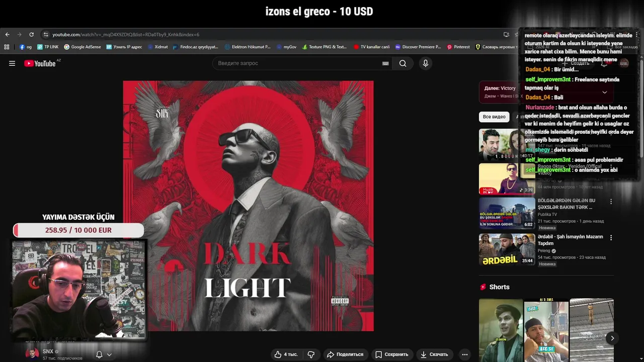Open notification bell for SNX channel
644x362 pixels.
[99, 354]
